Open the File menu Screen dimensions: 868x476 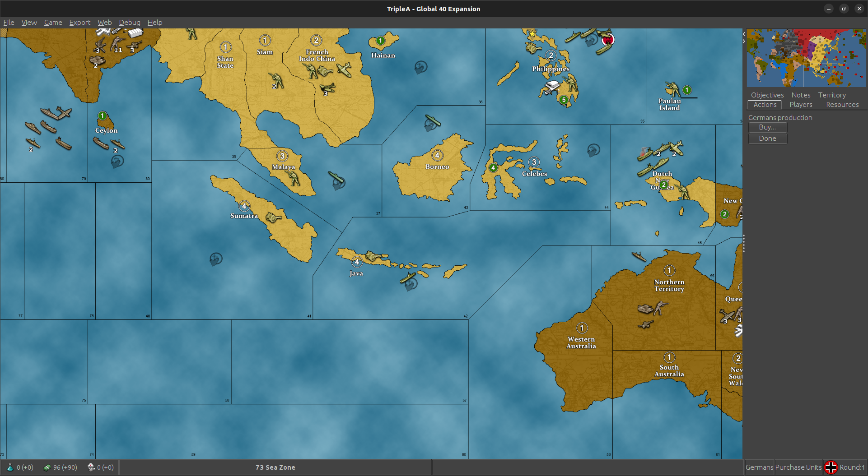pyautogui.click(x=9, y=22)
